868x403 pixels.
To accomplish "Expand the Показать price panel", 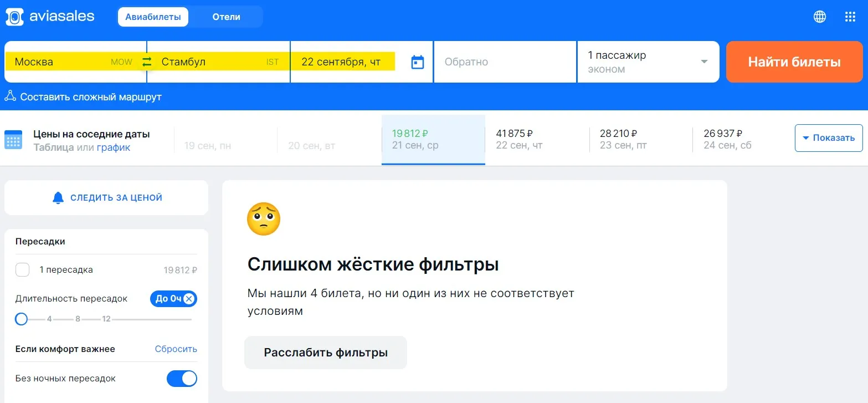I will [828, 138].
